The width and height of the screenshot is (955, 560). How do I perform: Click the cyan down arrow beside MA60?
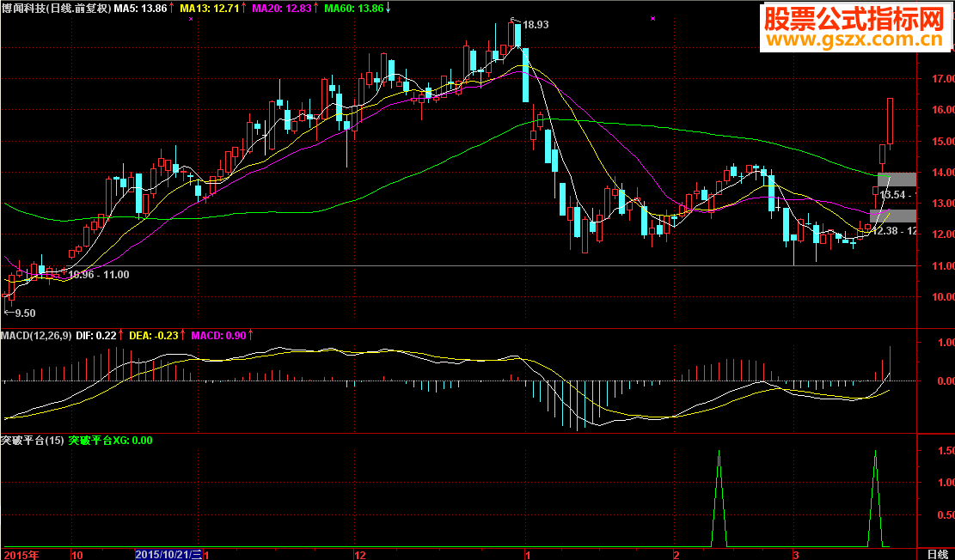point(389,8)
